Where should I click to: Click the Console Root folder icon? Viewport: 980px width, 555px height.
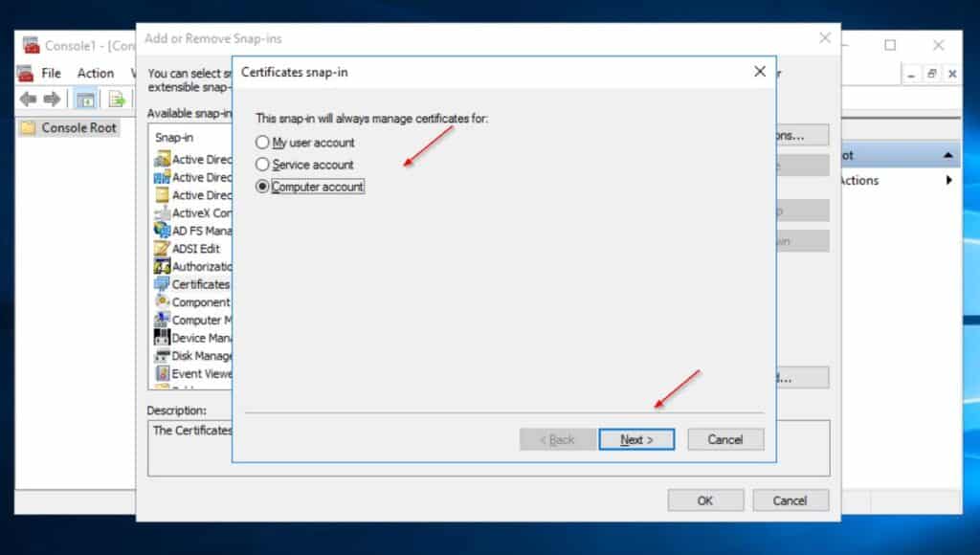pyautogui.click(x=28, y=128)
